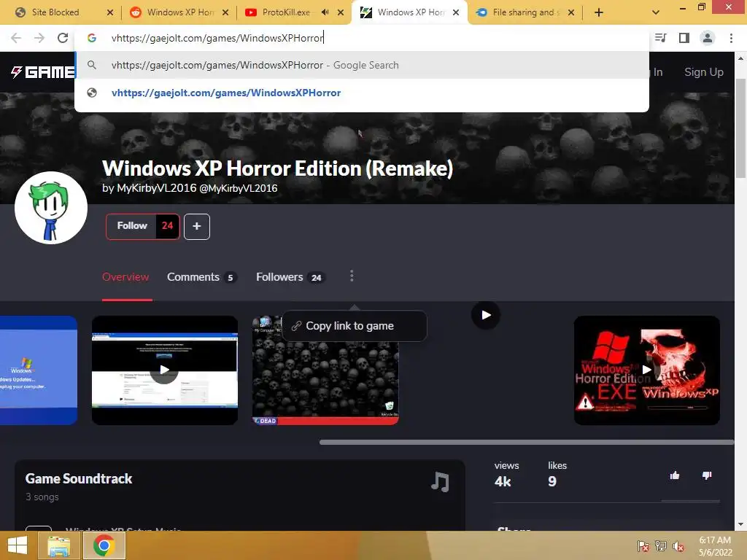The image size is (747, 560).
Task: Switch to the ProtoKill.exe YouTube tab
Action: click(286, 12)
